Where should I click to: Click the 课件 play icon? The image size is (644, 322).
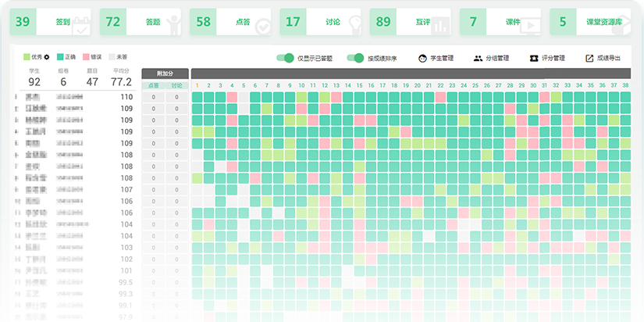(532, 27)
